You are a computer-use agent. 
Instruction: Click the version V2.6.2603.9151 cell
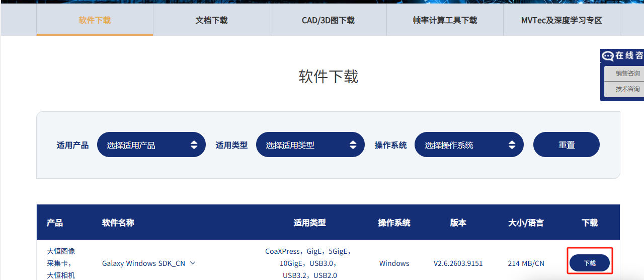(x=458, y=263)
